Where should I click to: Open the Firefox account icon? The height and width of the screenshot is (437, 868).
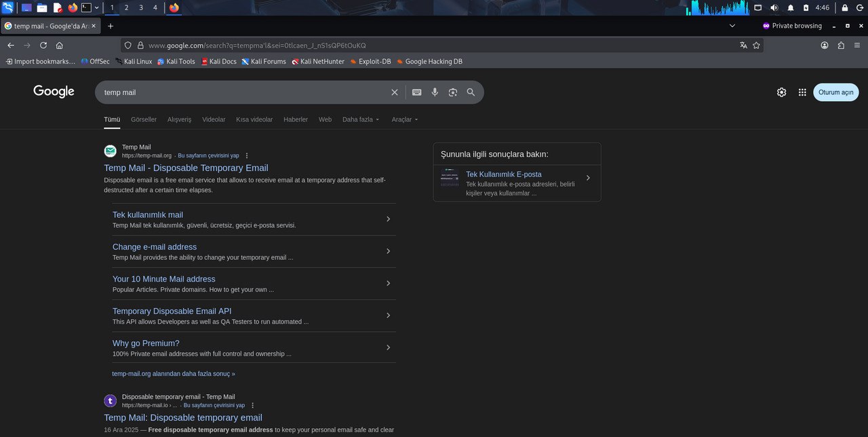(x=825, y=45)
